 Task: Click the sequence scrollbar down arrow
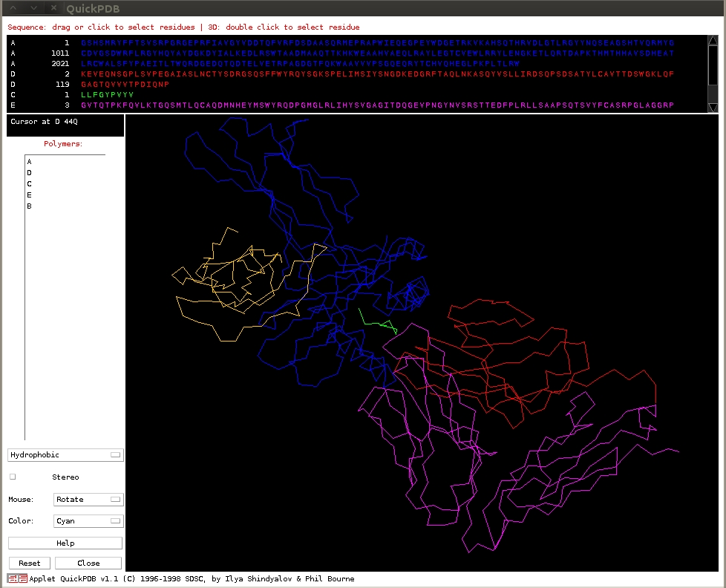713,106
